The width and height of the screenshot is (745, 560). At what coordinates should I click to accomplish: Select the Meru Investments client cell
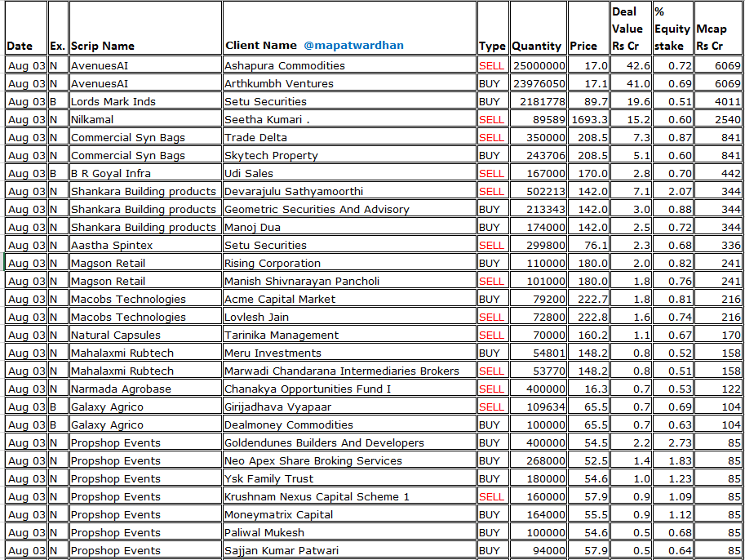tap(349, 353)
